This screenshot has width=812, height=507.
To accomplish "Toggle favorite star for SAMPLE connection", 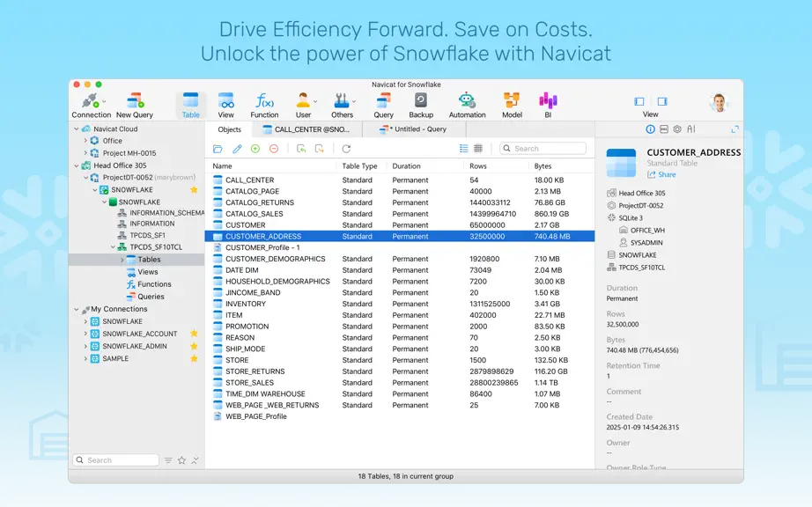I will pyautogui.click(x=195, y=358).
